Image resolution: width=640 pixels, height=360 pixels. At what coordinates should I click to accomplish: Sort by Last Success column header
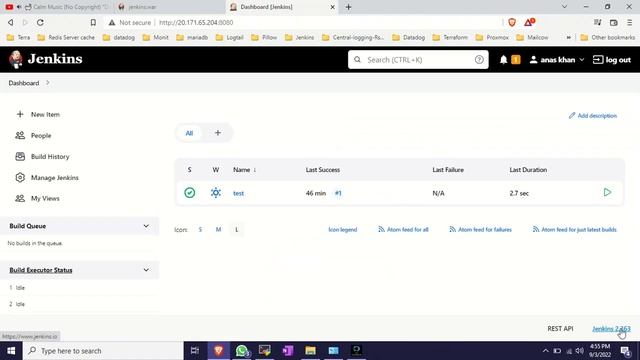tap(322, 170)
